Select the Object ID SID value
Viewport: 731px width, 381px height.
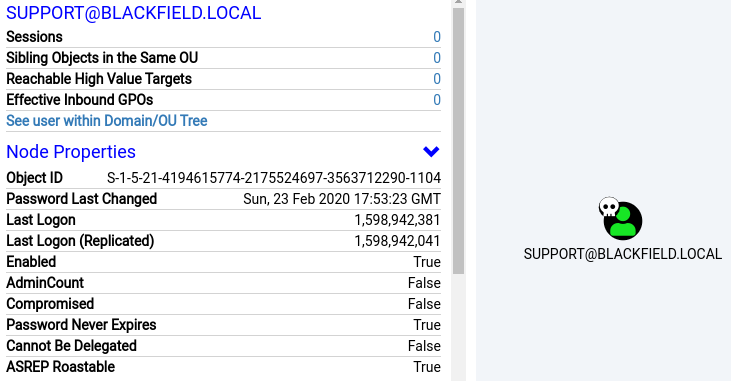(x=274, y=178)
